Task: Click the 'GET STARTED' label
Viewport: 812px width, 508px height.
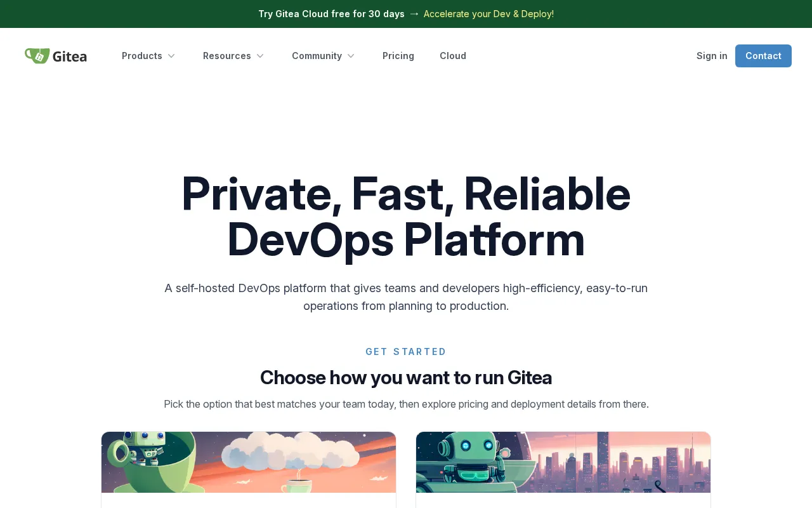Action: pos(406,352)
